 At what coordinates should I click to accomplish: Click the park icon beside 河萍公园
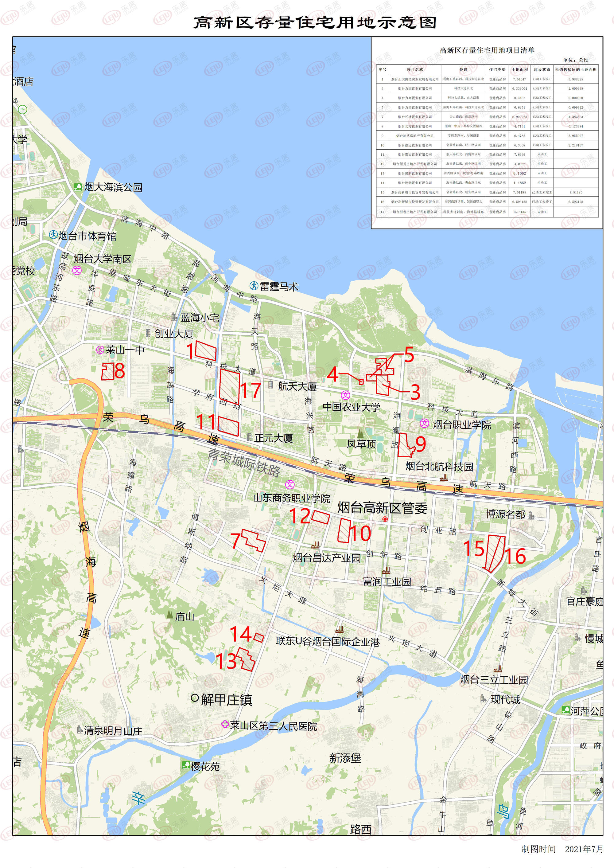(565, 710)
